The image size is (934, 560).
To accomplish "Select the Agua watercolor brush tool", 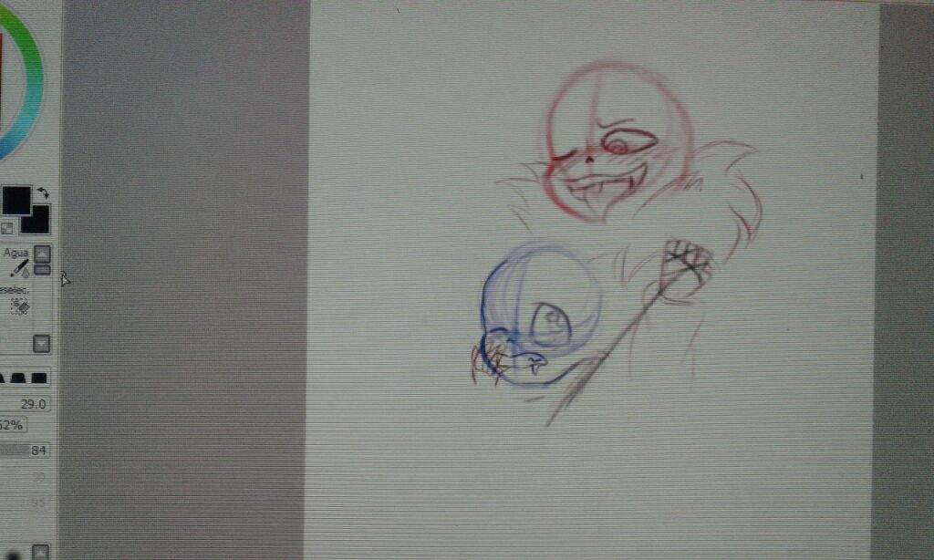I will (16, 263).
